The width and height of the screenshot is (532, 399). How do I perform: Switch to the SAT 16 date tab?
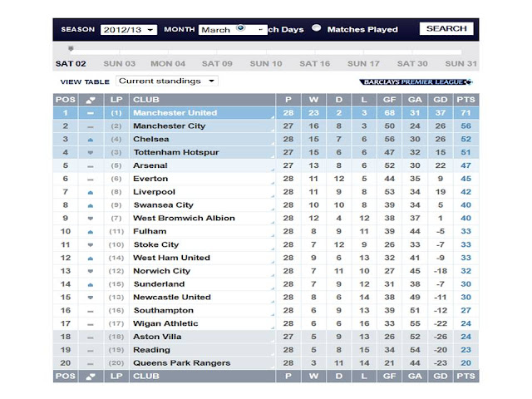[315, 63]
